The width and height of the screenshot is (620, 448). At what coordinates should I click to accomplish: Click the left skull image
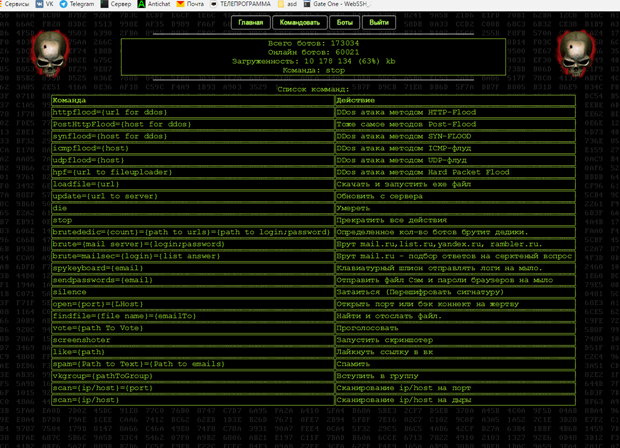(50, 53)
